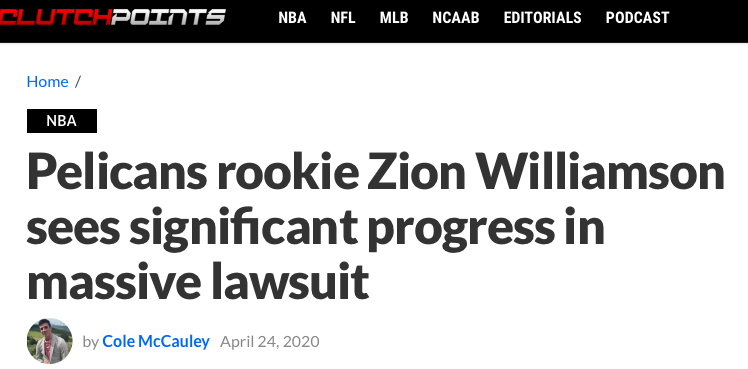748x369 pixels.
Task: Click 'sees significant progress in' headline line
Action: pyautogui.click(x=316, y=227)
